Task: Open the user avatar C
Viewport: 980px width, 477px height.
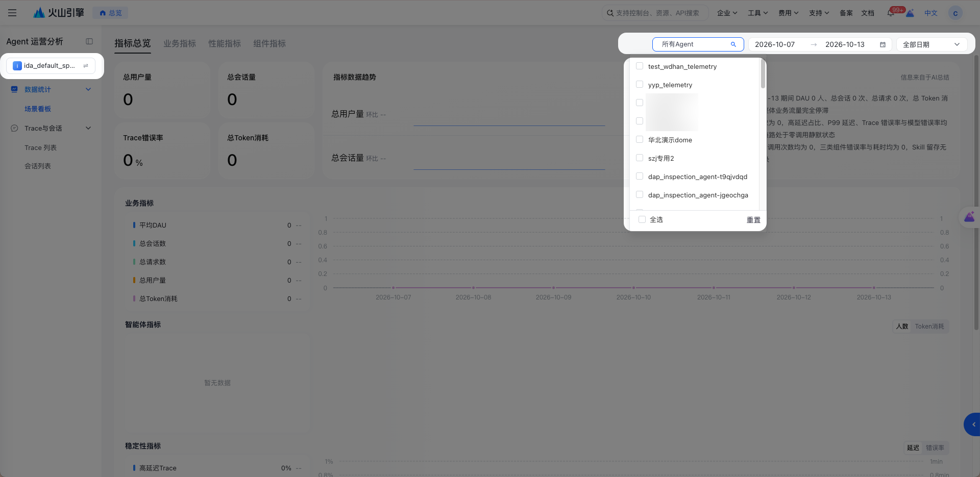Action: [x=955, y=13]
